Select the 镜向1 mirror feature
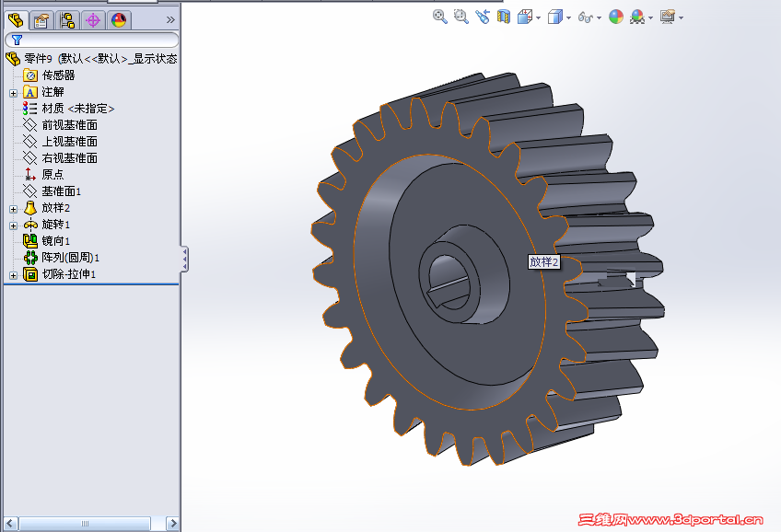This screenshot has height=532, width=781. (x=56, y=241)
